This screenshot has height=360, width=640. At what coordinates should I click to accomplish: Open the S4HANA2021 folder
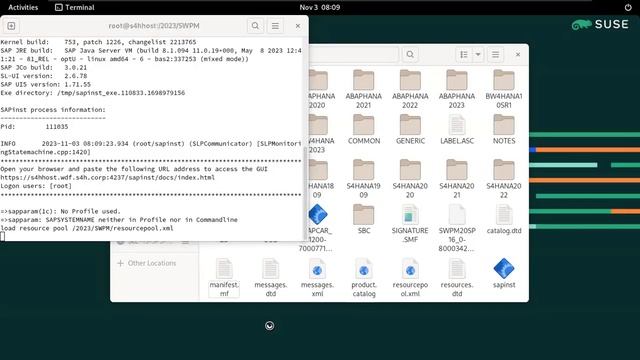pyautogui.click(x=457, y=178)
